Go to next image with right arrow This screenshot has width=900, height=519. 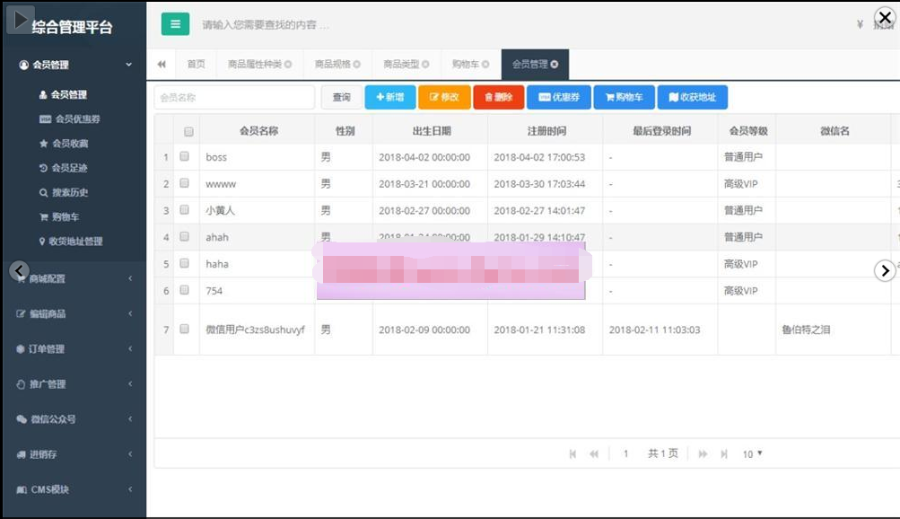point(885,270)
